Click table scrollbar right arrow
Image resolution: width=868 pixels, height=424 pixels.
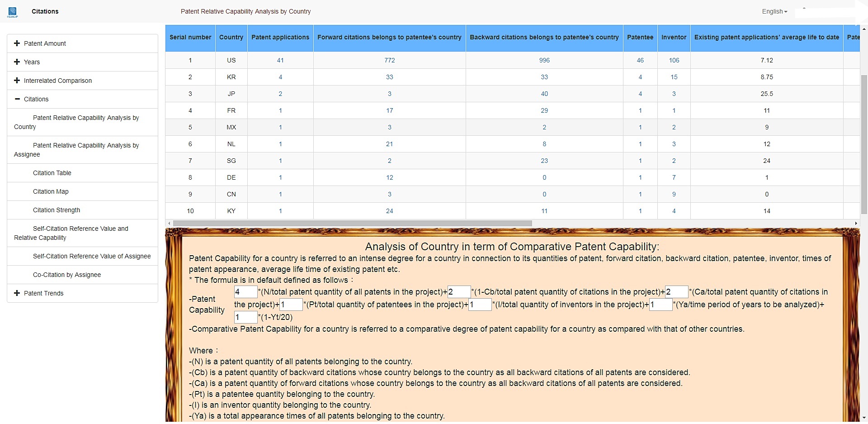point(856,223)
